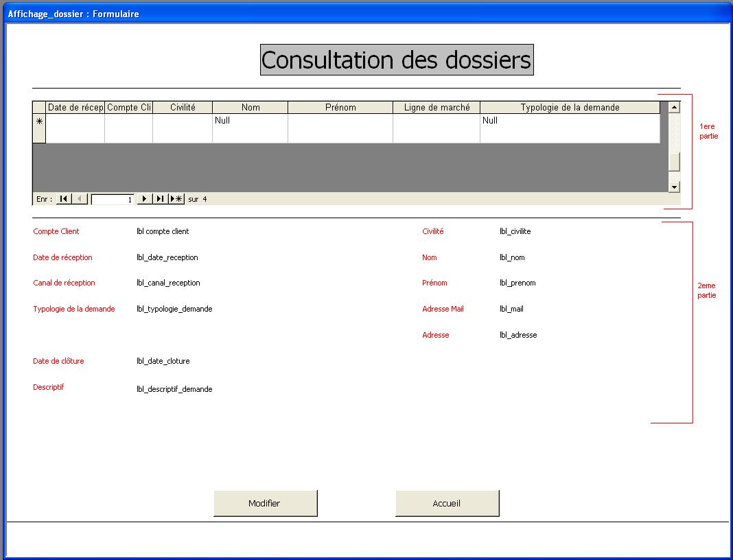
Task: Select the Prénom column header in the datasheet
Action: [340, 108]
